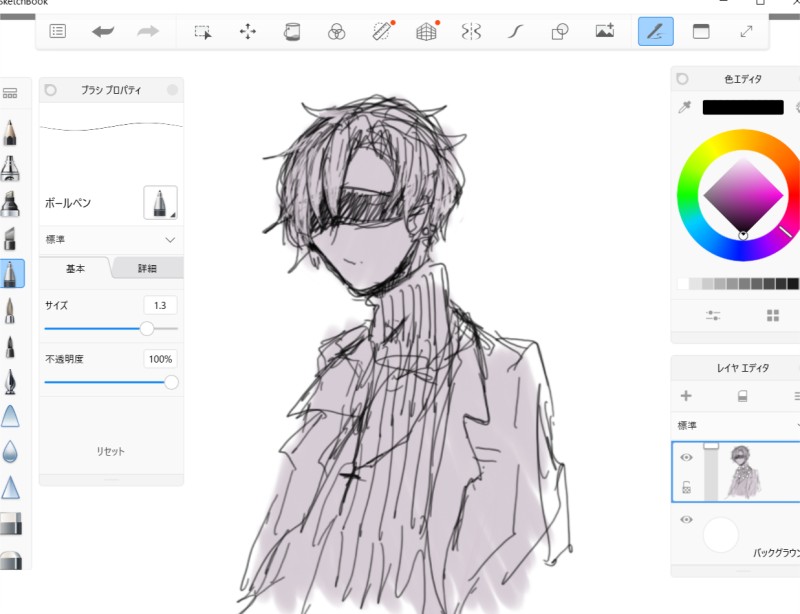Select the fountain pen nib brush
Viewport: 800px width, 614px height.
coord(10,381)
